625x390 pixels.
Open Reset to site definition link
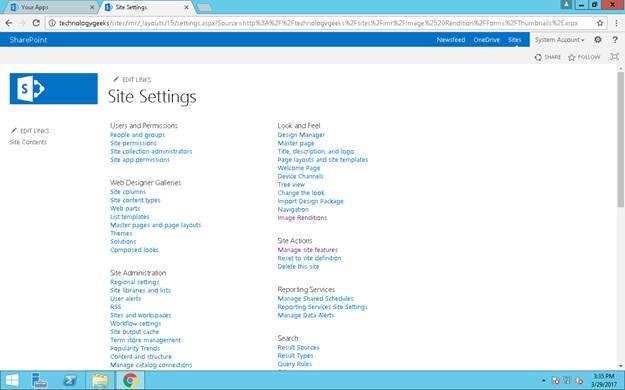[x=309, y=258]
